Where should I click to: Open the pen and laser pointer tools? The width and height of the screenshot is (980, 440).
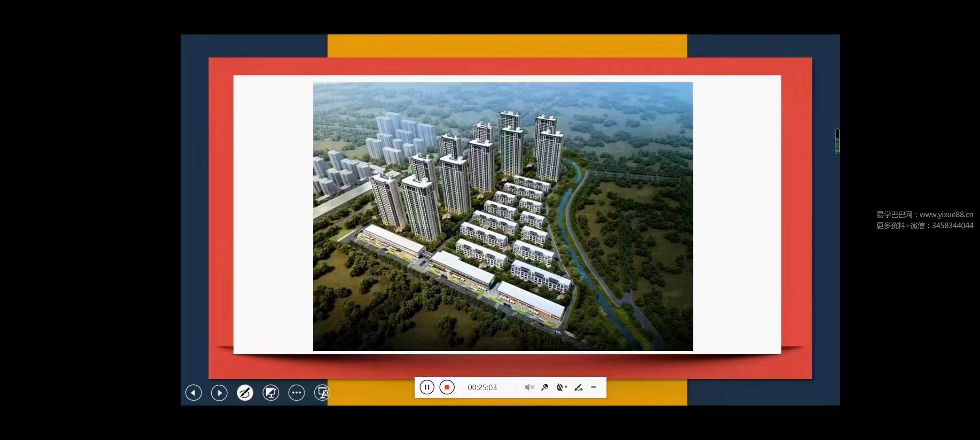(245, 393)
